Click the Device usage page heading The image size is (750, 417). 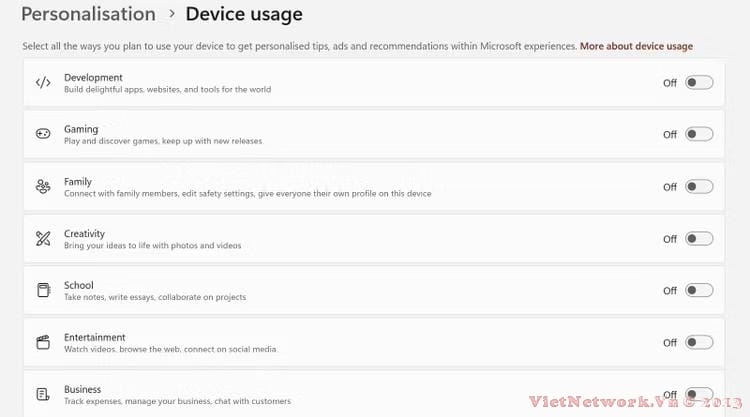(243, 15)
